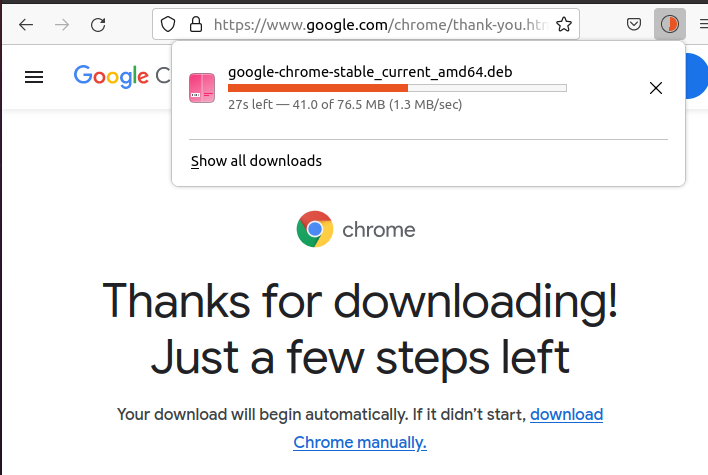Screen dimensions: 708x475
Task: Click the forward navigation arrow
Action: coord(62,24)
